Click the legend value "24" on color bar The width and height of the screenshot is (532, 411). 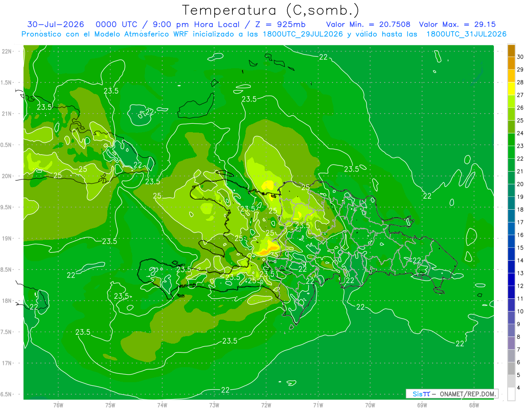(x=520, y=133)
